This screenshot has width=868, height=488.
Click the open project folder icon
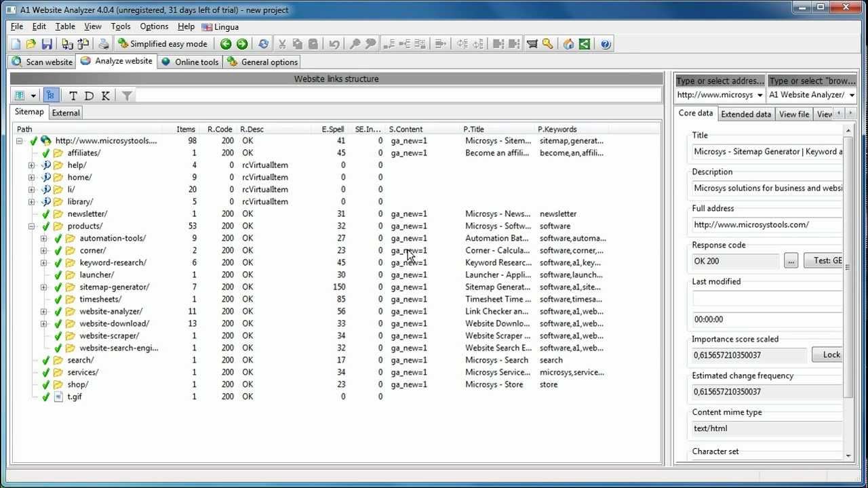click(31, 44)
